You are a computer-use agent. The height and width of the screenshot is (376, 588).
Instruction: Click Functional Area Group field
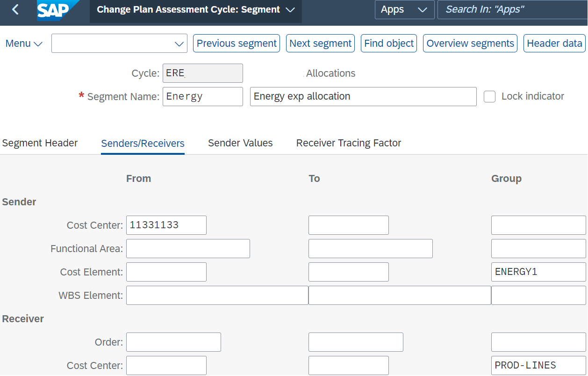click(x=538, y=248)
